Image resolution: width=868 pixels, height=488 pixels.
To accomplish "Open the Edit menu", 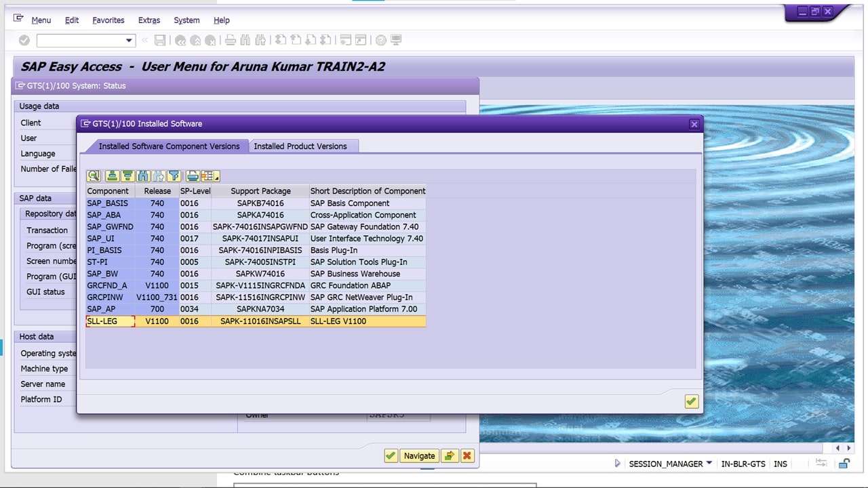I will pos(72,20).
